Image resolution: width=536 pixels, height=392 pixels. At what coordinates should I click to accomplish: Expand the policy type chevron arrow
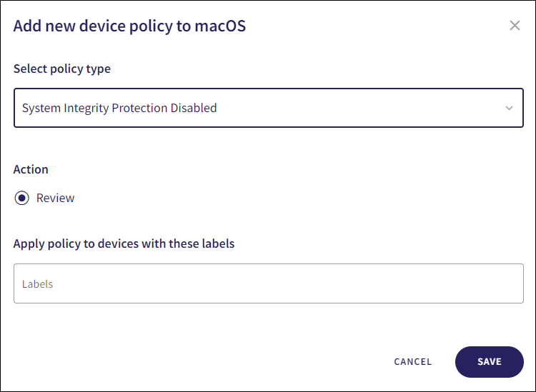[509, 109]
